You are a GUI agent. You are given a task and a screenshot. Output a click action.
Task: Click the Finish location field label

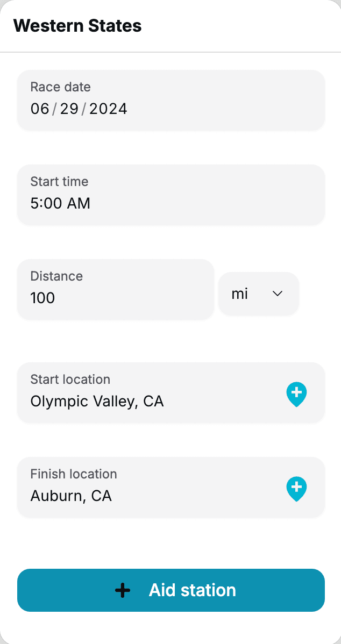pos(74,474)
